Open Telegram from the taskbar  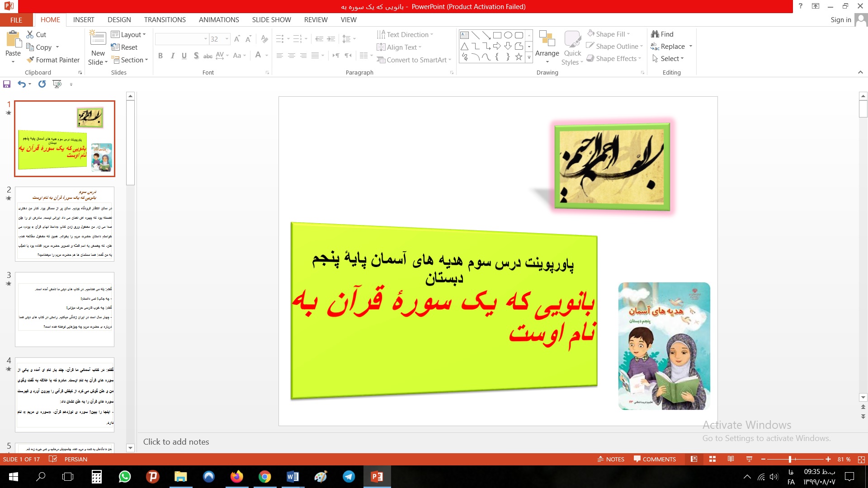click(x=349, y=477)
